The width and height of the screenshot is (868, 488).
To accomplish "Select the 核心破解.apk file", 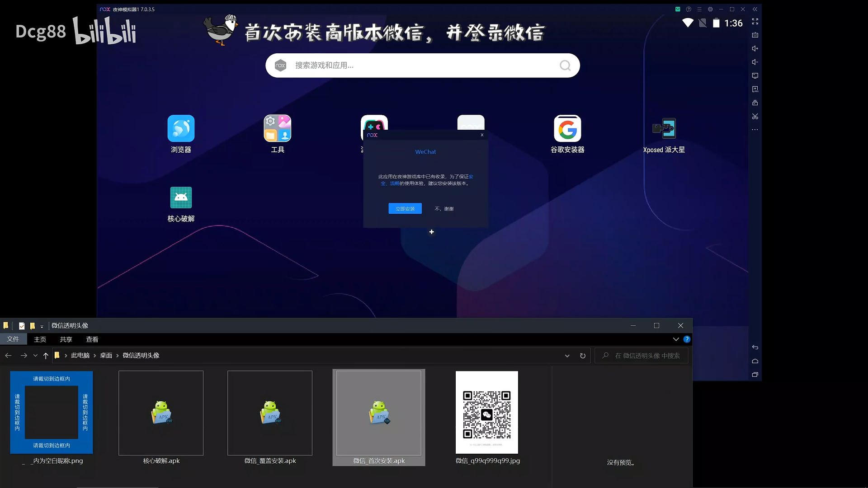I will tap(161, 418).
